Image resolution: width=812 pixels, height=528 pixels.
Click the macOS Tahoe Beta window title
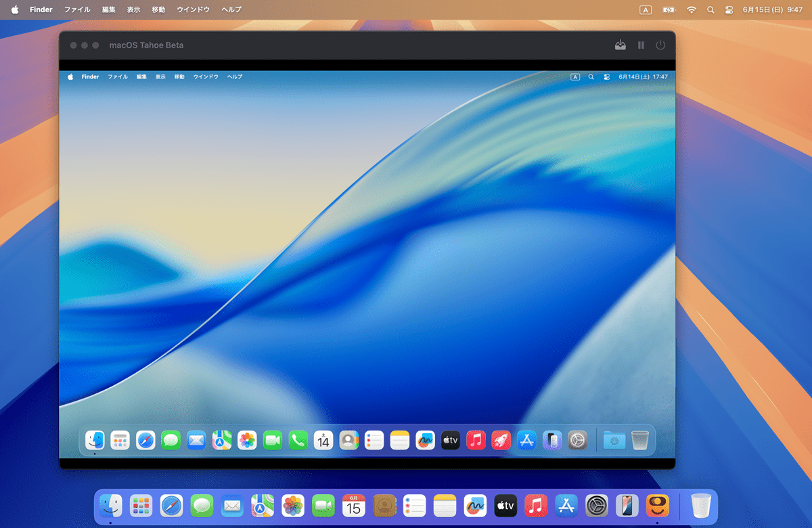[x=146, y=45]
